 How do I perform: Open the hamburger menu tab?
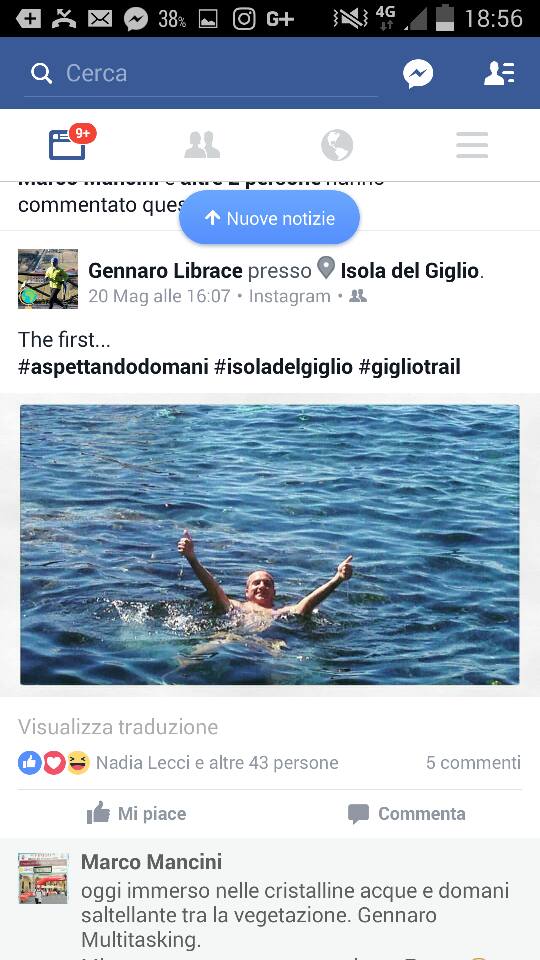click(x=472, y=145)
